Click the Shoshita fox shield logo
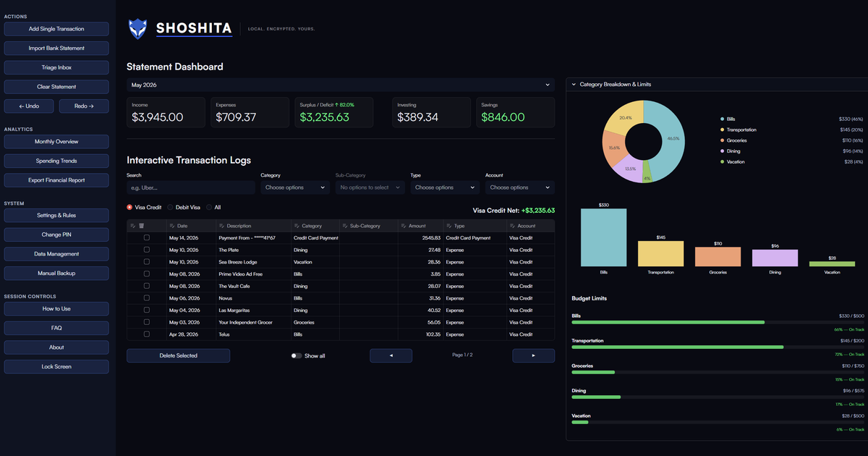The width and height of the screenshot is (868, 456). [x=137, y=29]
